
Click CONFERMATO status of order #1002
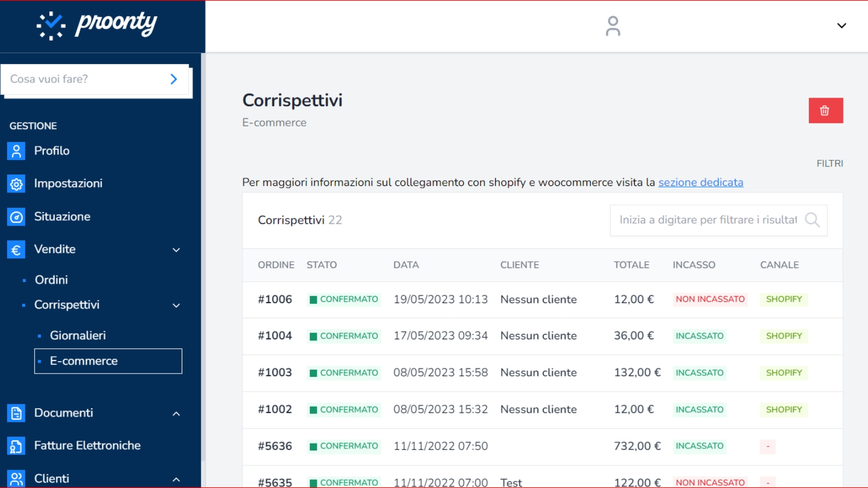(344, 409)
